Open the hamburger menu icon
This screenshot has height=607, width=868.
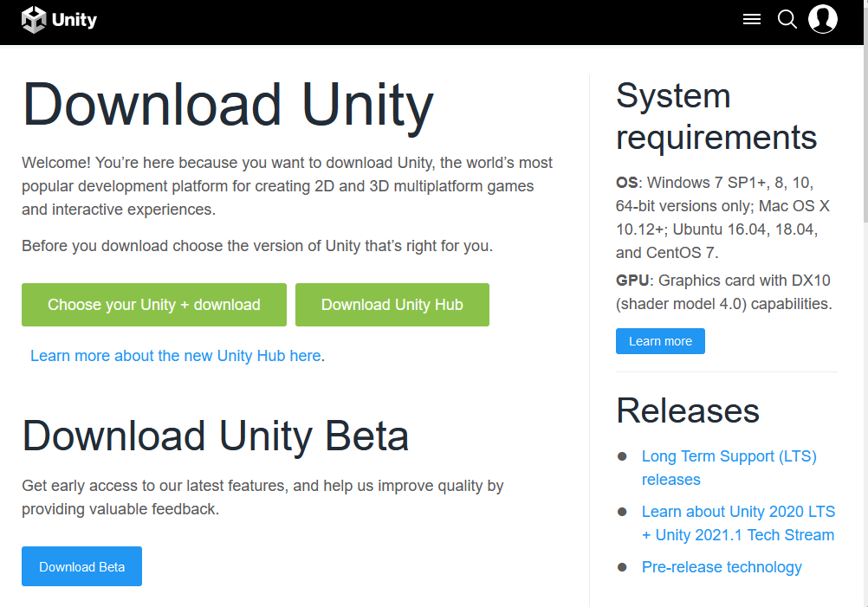751,19
